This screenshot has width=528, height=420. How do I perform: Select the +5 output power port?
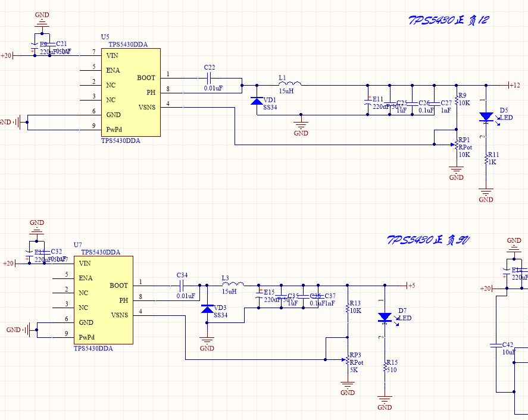point(411,286)
